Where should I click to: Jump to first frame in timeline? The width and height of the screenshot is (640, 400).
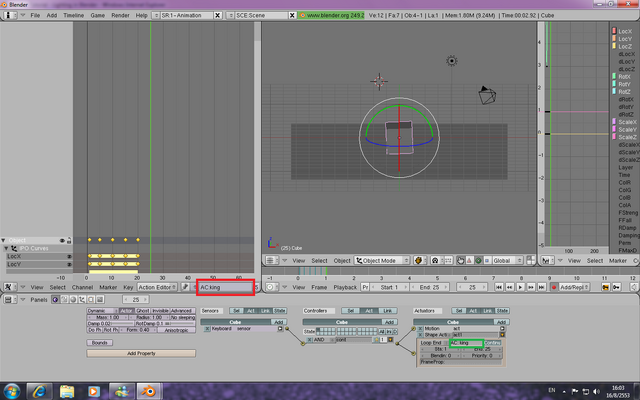[499, 287]
